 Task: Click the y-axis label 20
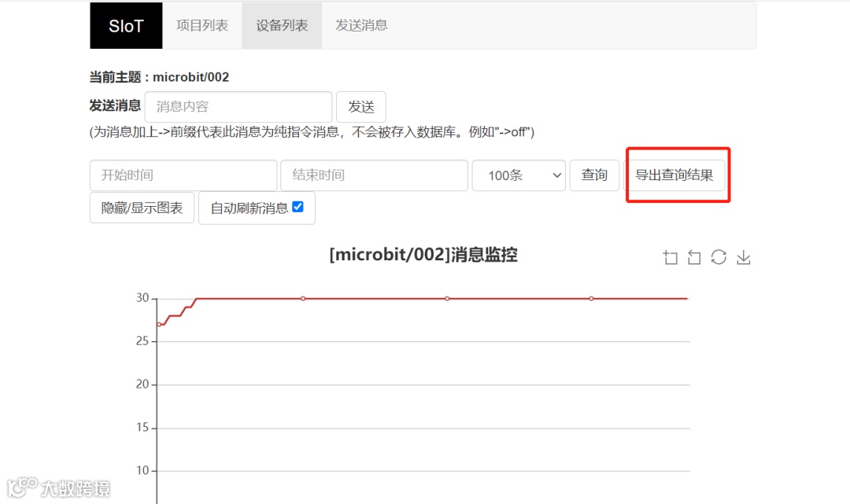tap(142, 384)
